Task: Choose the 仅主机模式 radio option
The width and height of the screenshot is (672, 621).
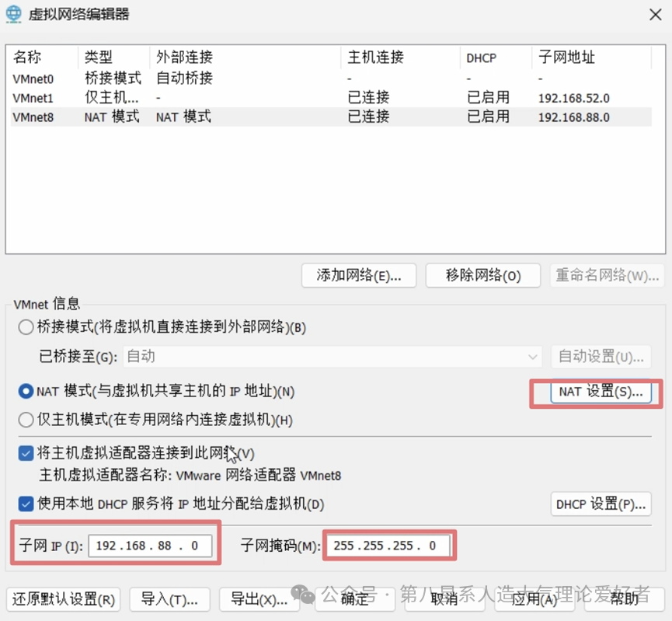Action: [x=26, y=420]
